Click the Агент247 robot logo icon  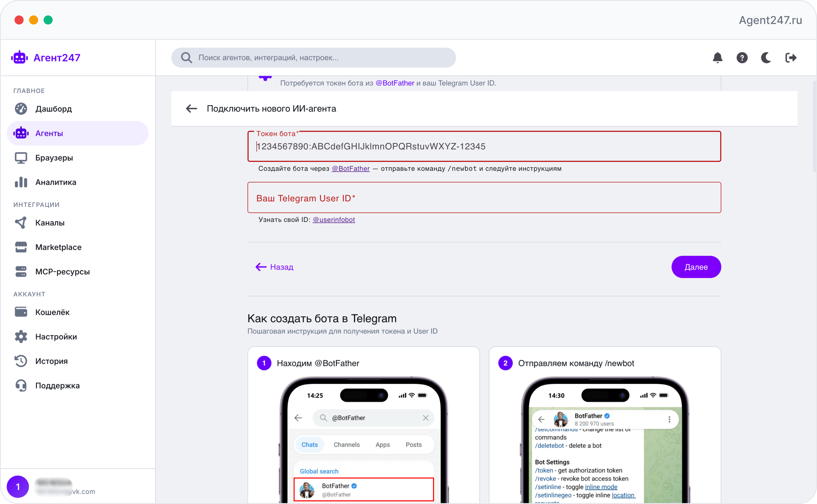19,58
